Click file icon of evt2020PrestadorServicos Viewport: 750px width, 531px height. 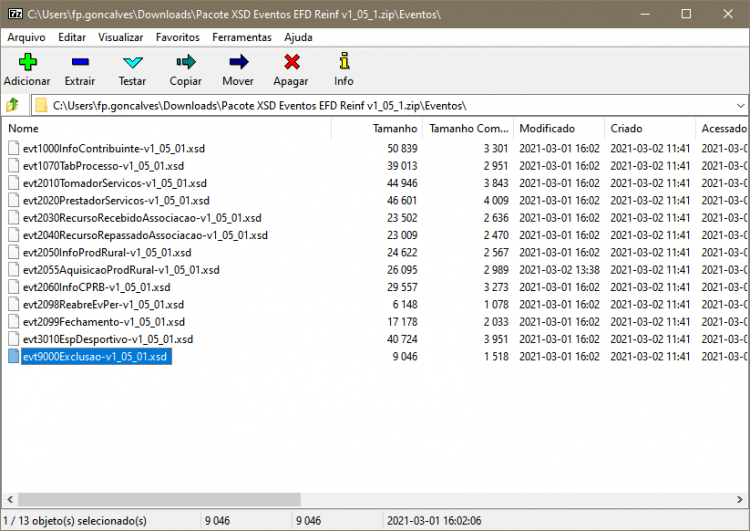tap(14, 200)
